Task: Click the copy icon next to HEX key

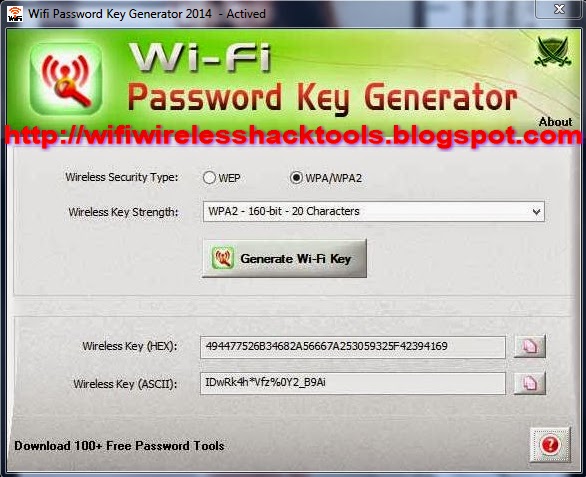Action: click(530, 346)
